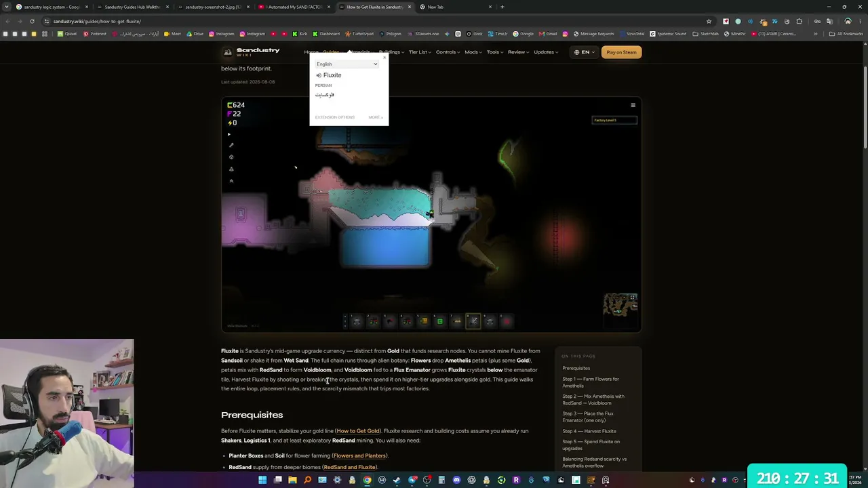Click the Sandustry Wiki logo

252,52
